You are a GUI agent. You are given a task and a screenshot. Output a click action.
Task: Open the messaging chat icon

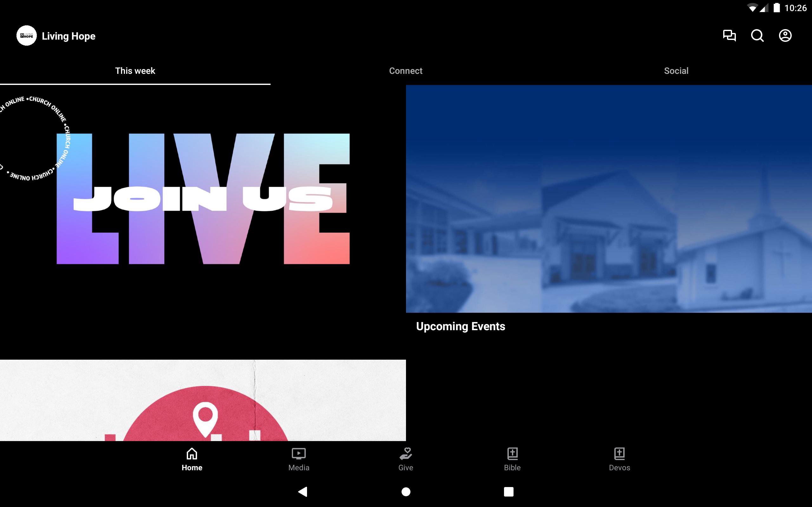pyautogui.click(x=729, y=35)
